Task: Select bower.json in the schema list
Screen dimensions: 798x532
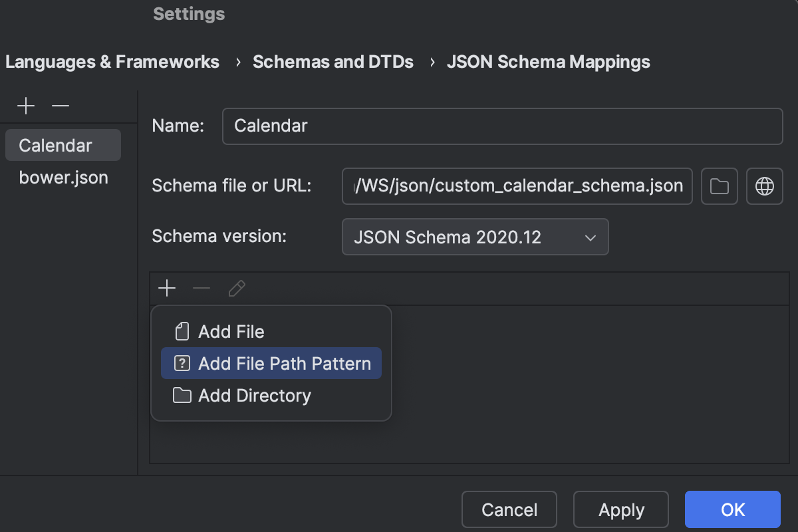Action: tap(64, 177)
